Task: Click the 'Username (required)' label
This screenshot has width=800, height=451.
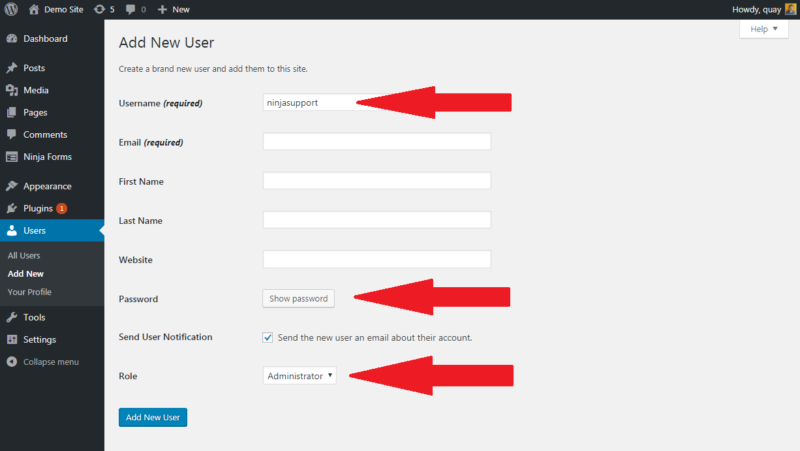Action: click(160, 103)
